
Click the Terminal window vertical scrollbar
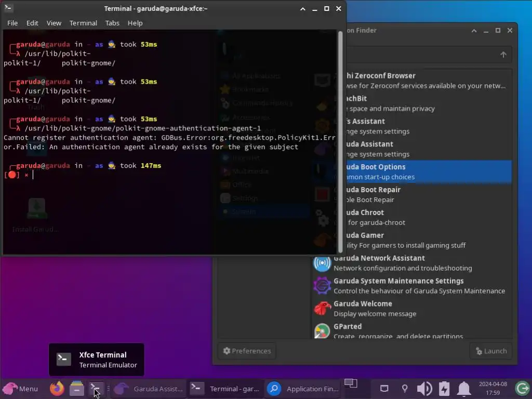(340, 142)
